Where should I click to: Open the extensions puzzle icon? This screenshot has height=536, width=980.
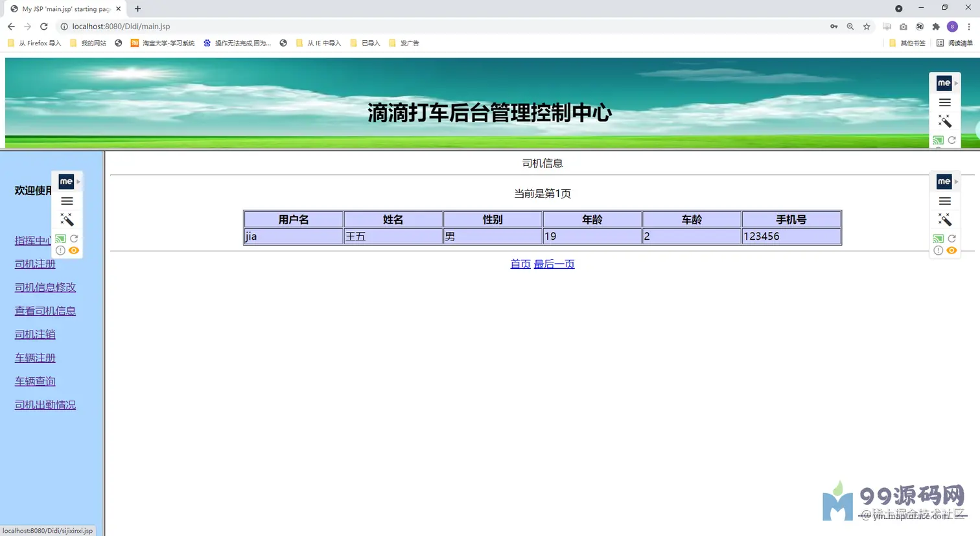(936, 27)
